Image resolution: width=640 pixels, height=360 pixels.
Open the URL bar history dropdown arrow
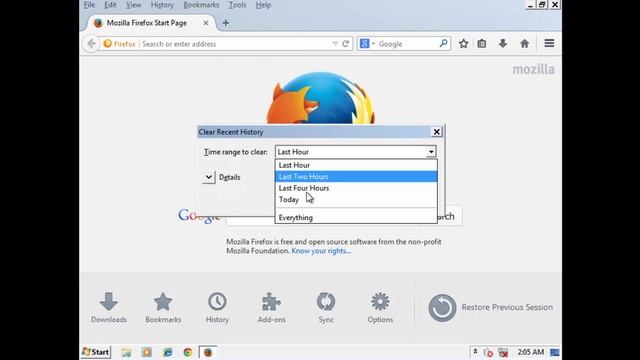tap(335, 44)
